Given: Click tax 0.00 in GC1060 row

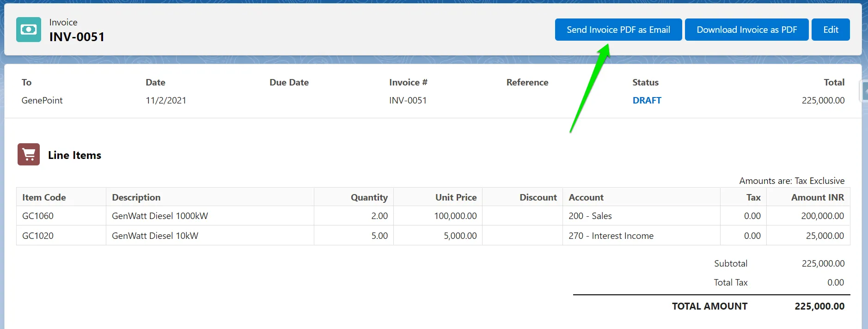Looking at the screenshot, I should coord(752,216).
